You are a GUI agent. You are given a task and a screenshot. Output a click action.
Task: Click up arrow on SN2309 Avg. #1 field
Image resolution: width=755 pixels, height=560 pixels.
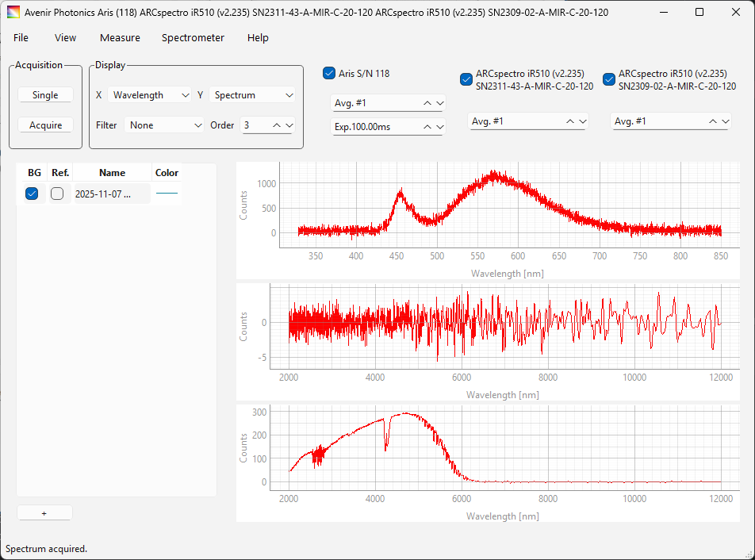pos(713,121)
